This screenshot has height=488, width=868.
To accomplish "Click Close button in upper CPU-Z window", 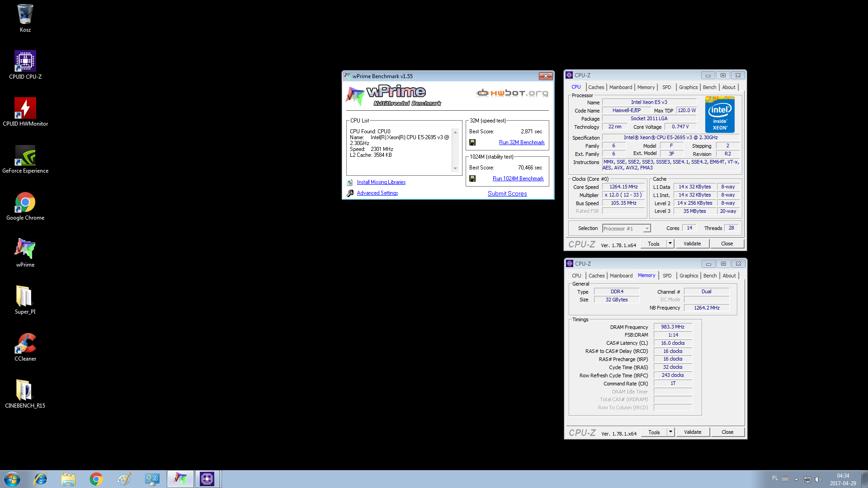I will coord(727,244).
